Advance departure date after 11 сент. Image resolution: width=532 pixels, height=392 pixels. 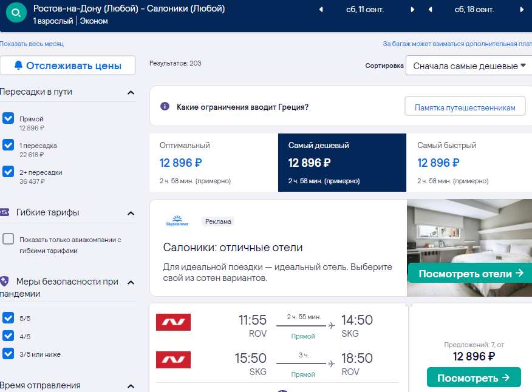(412, 10)
